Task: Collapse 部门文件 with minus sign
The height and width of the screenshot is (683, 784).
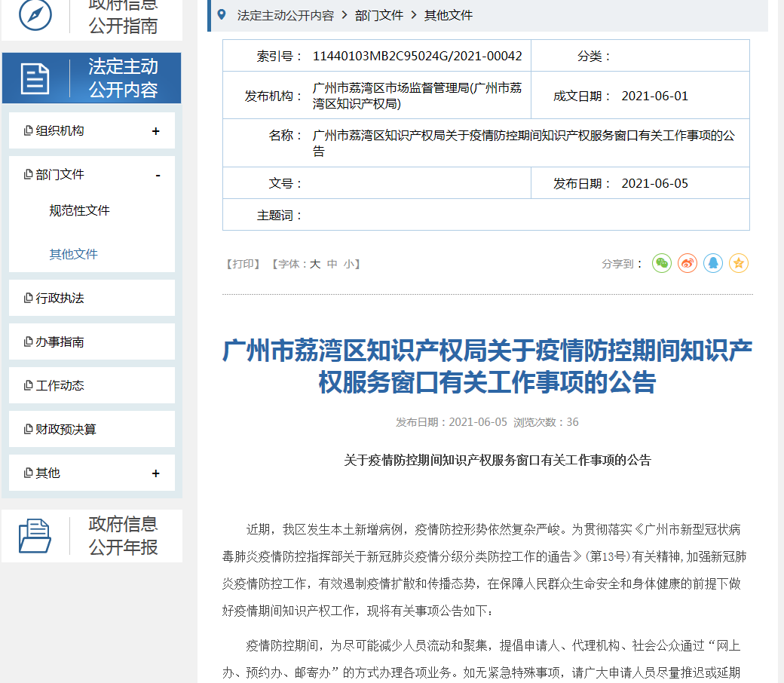Action: click(158, 175)
